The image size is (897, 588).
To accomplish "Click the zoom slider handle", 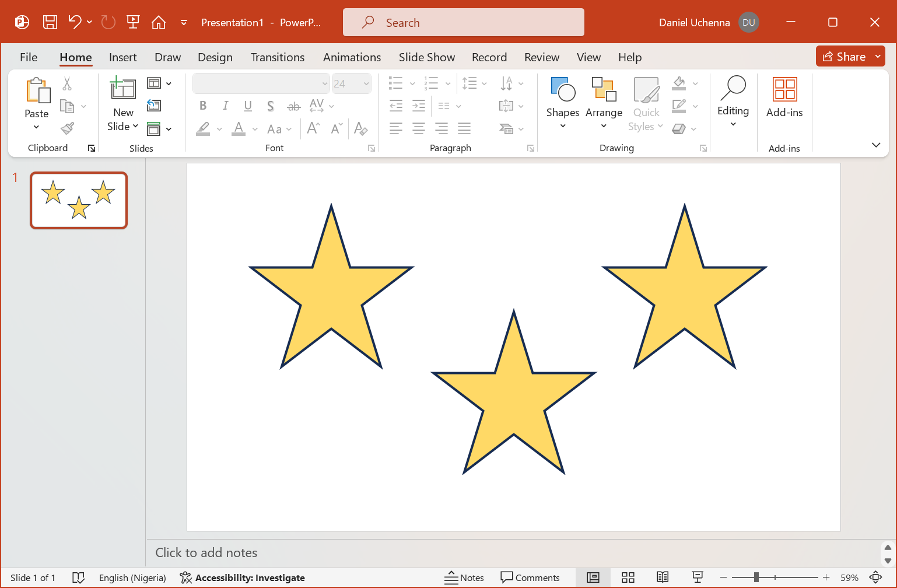I will [756, 577].
